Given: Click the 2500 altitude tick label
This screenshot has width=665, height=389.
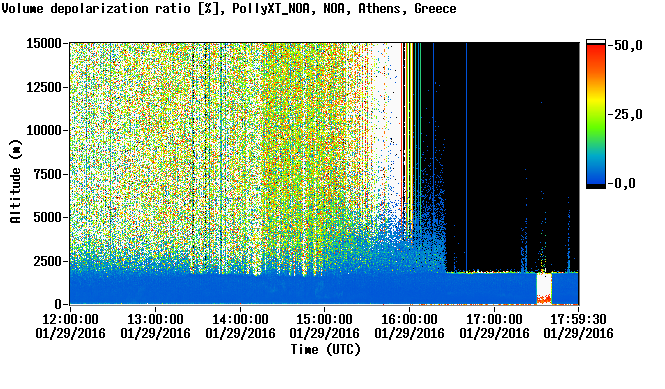Looking at the screenshot, I should pos(48,261).
